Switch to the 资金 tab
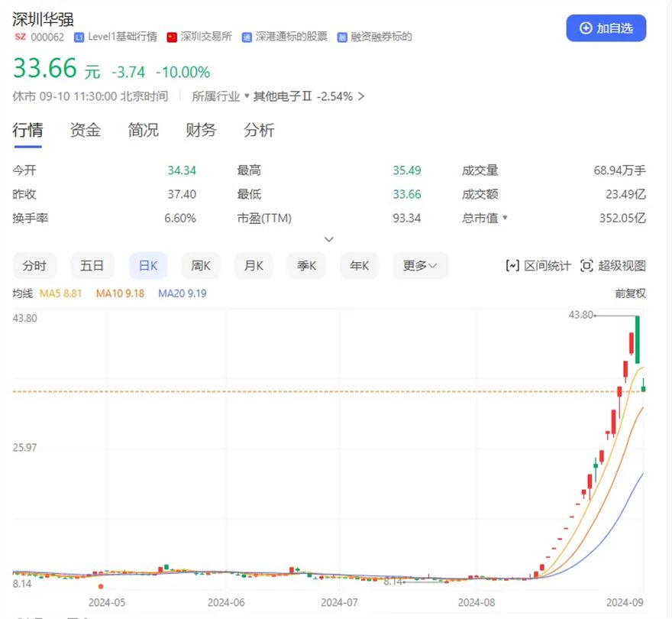Screen dimensions: 672x619 86,131
